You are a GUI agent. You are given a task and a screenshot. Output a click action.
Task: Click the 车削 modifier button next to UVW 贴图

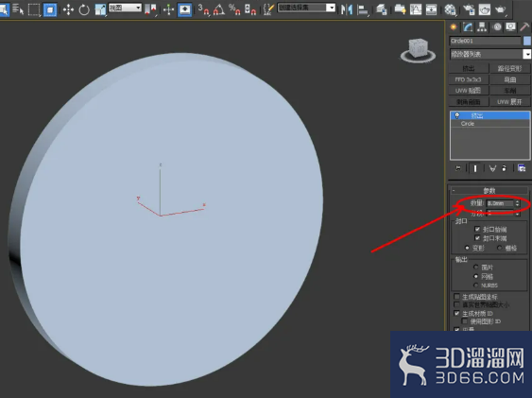pyautogui.click(x=509, y=91)
